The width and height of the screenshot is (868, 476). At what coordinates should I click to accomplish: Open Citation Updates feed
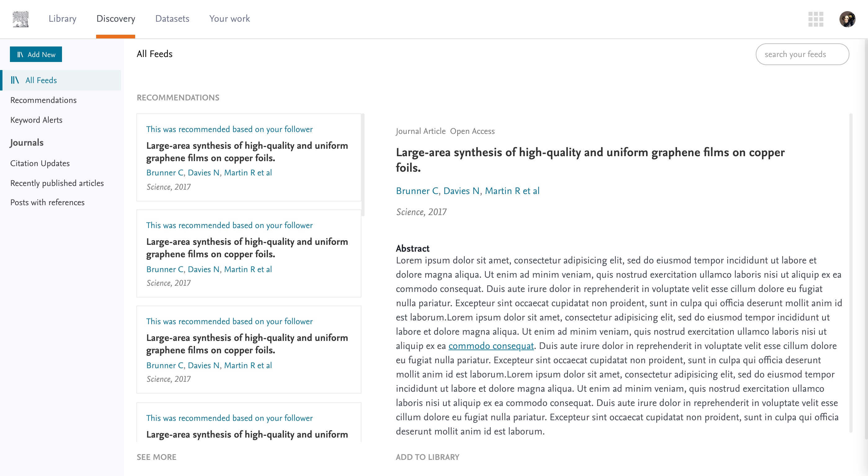coord(40,163)
